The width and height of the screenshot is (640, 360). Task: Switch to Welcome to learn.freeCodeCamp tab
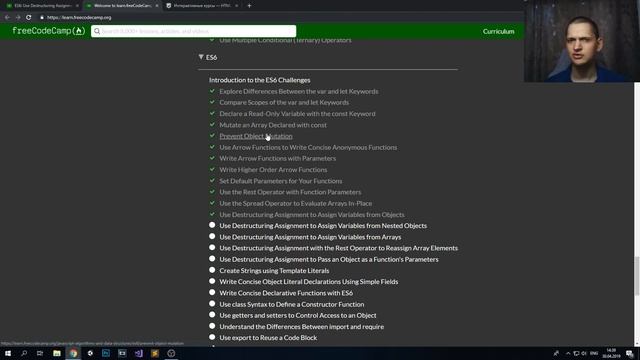[x=121, y=6]
